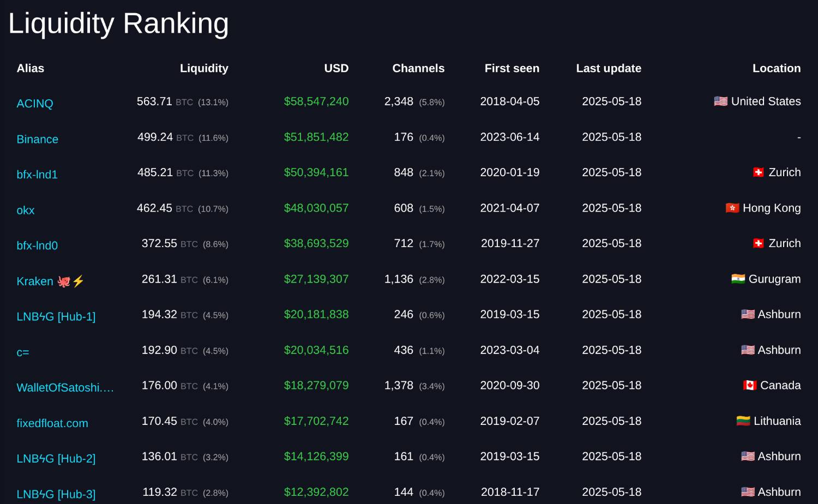
Task: Click the Liquidity Ranking page title
Action: pyautogui.click(x=118, y=23)
